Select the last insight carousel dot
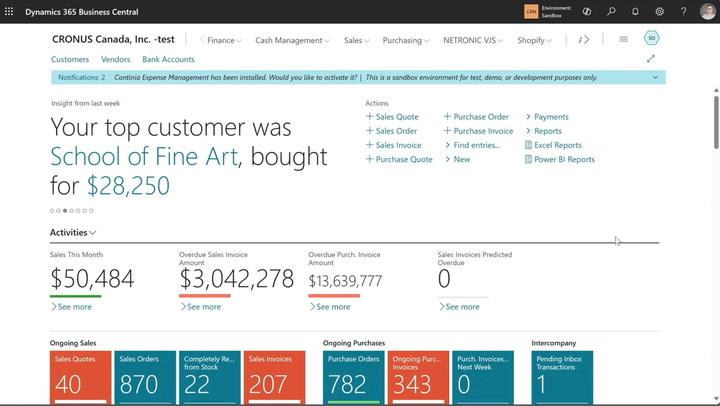The height and width of the screenshot is (406, 720). [x=91, y=211]
